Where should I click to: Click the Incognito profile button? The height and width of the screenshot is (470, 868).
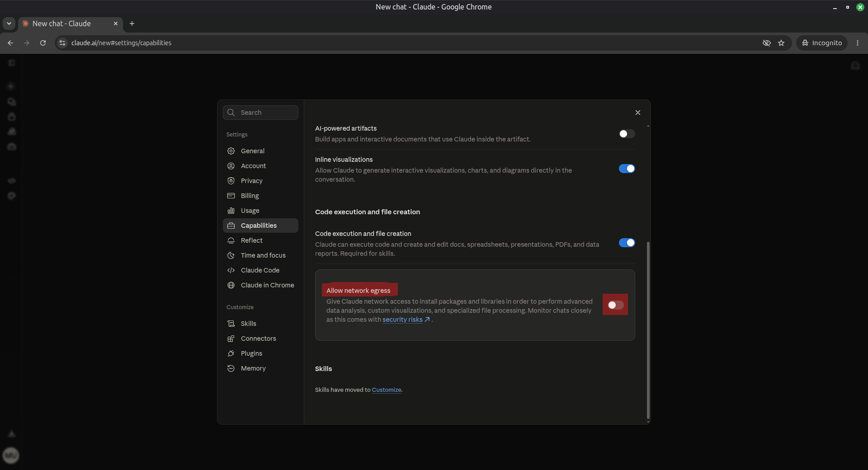coord(821,43)
